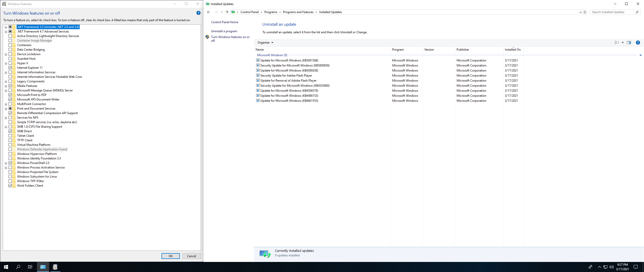
Task: Open Turn Windows features on or off link
Action: [x=230, y=39]
